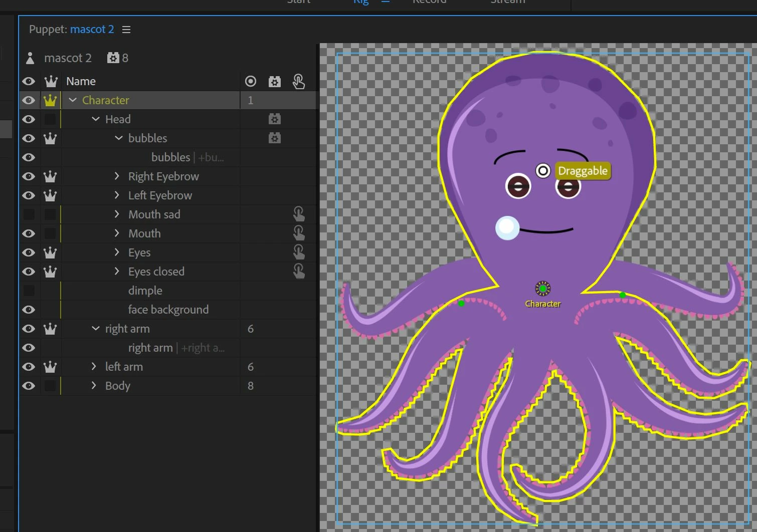Open the Puppet panel hamburger menu
Viewport: 757px width, 532px height.
click(x=126, y=30)
